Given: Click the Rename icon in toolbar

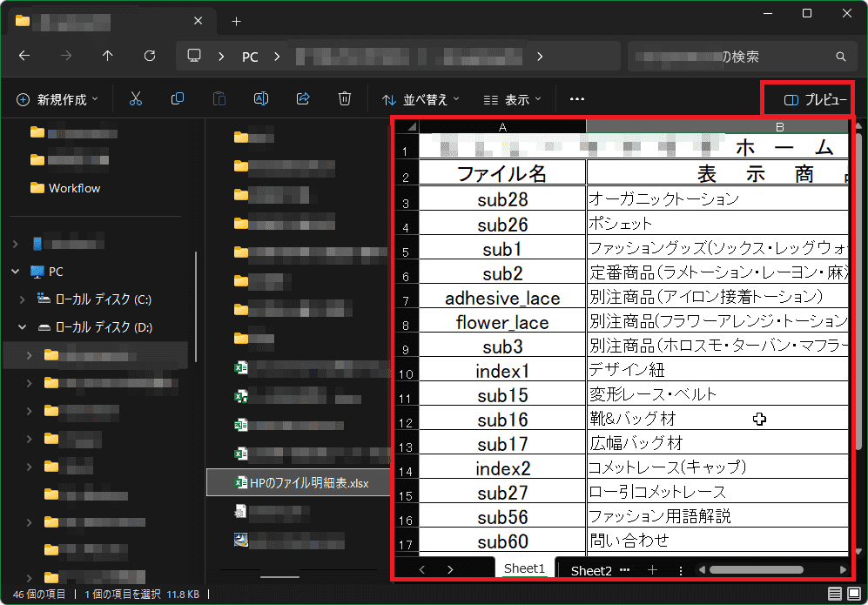Looking at the screenshot, I should 260,99.
